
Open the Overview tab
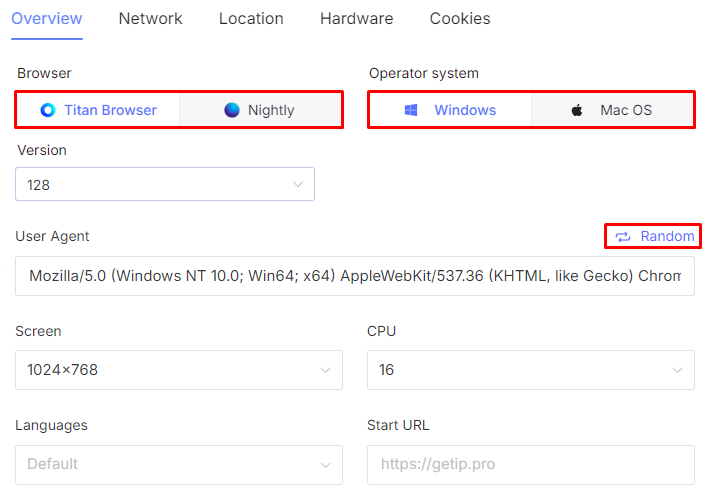point(47,19)
